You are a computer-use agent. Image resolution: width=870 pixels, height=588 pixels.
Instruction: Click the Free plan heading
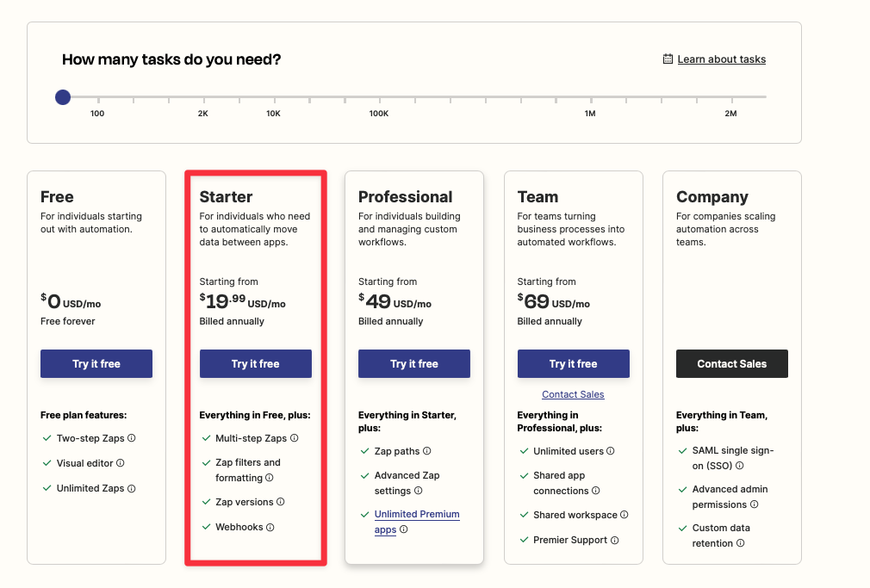click(57, 197)
